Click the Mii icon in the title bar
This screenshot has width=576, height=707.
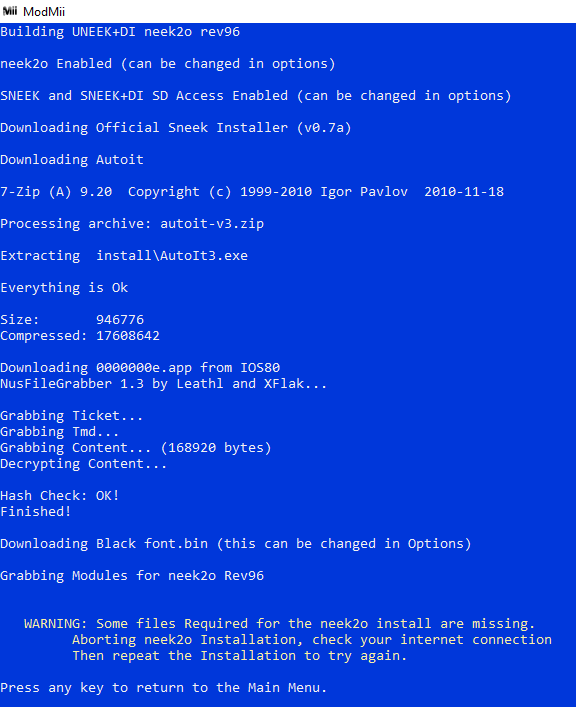[9, 11]
